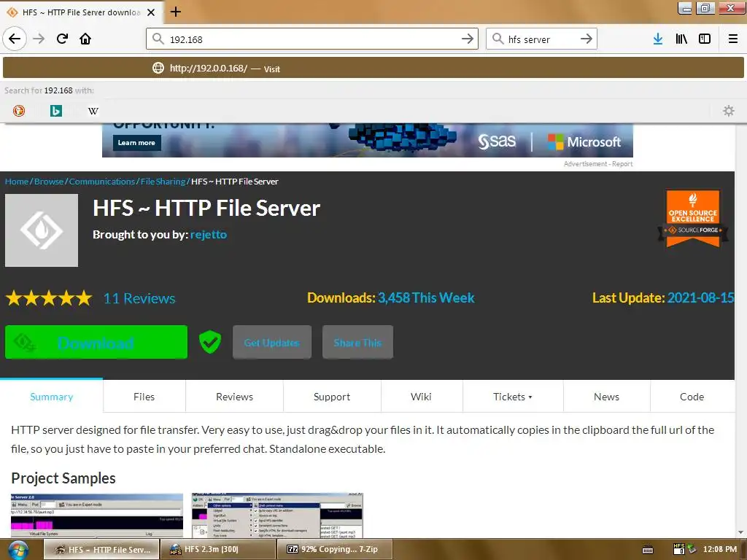Click the on-screen keyboard tray icon
747x560 pixels.
click(x=648, y=550)
